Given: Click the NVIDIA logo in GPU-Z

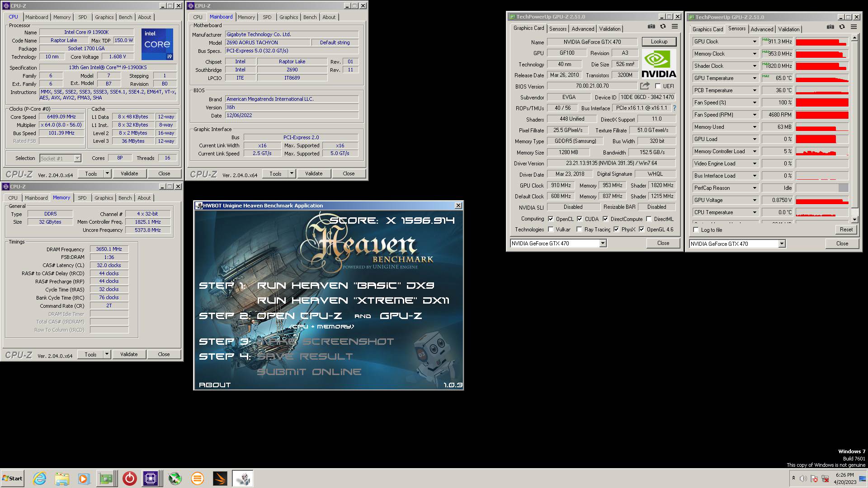Looking at the screenshot, I should coord(659,64).
